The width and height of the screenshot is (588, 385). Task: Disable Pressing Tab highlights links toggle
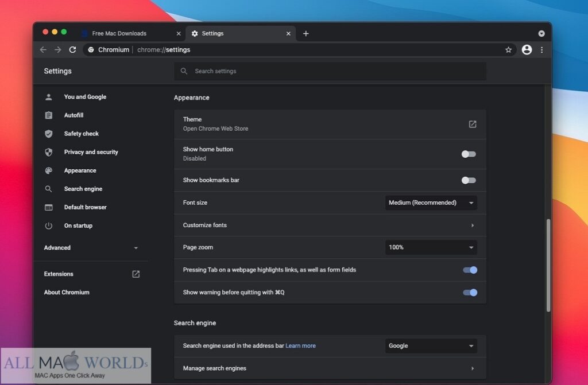[x=470, y=270]
